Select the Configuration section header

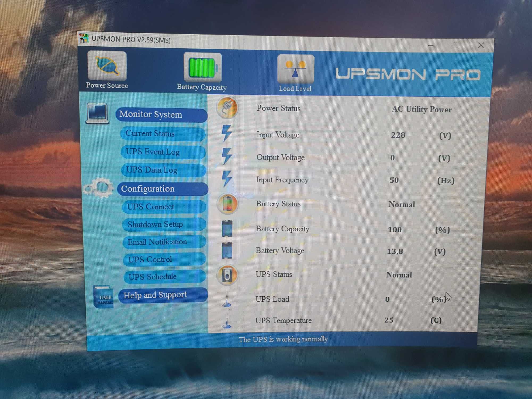click(x=163, y=189)
